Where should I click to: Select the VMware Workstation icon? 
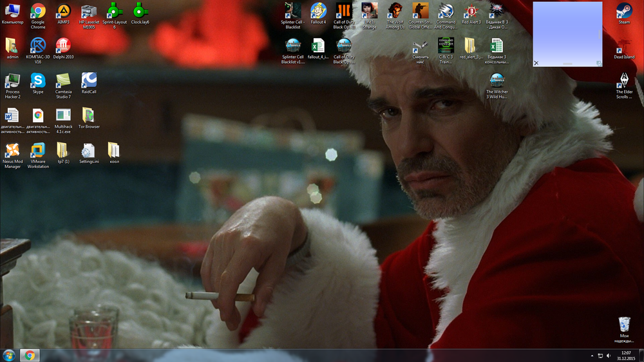(38, 151)
